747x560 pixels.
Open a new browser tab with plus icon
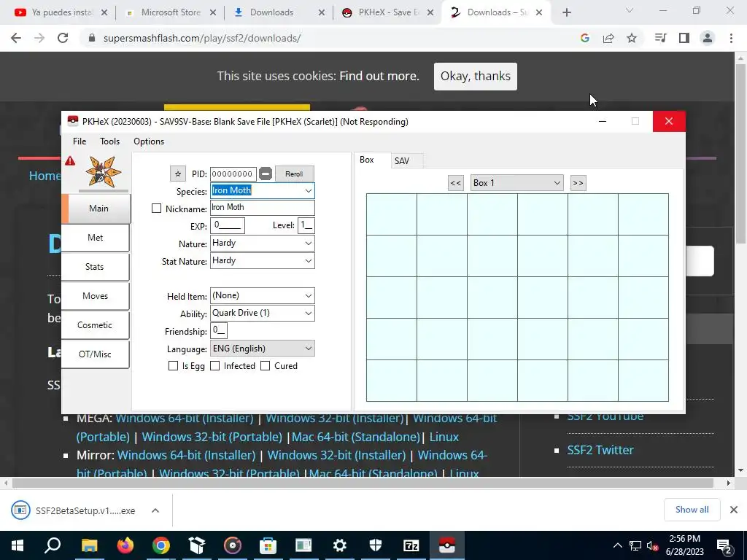click(x=566, y=13)
